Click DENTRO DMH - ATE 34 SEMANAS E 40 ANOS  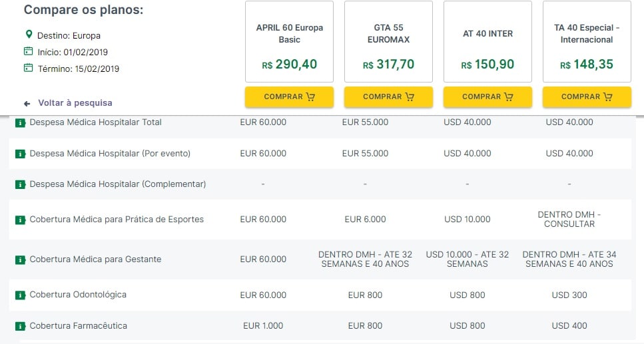pos(569,259)
